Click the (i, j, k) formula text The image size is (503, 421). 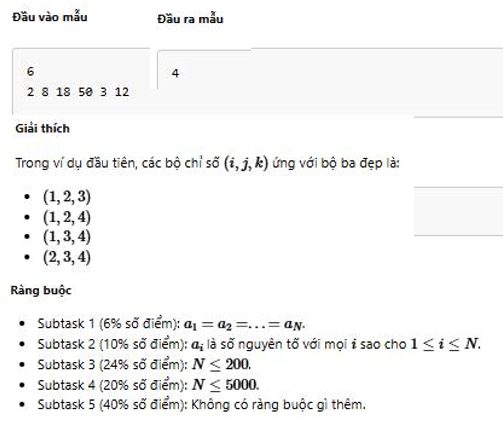[246, 163]
